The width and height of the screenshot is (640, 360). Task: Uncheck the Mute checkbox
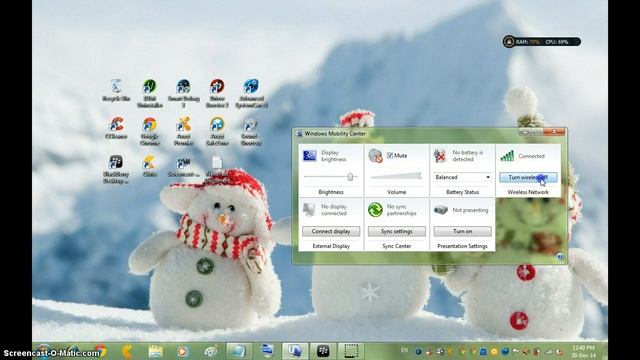click(x=390, y=156)
